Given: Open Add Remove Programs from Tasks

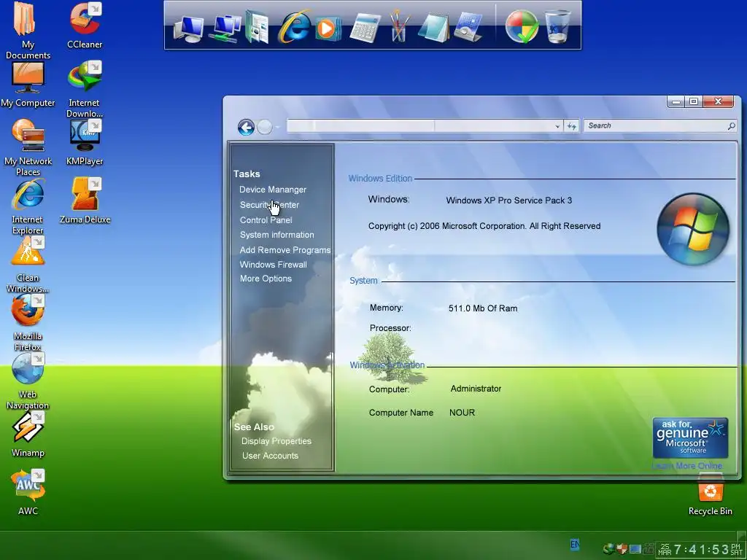Looking at the screenshot, I should click(x=285, y=250).
